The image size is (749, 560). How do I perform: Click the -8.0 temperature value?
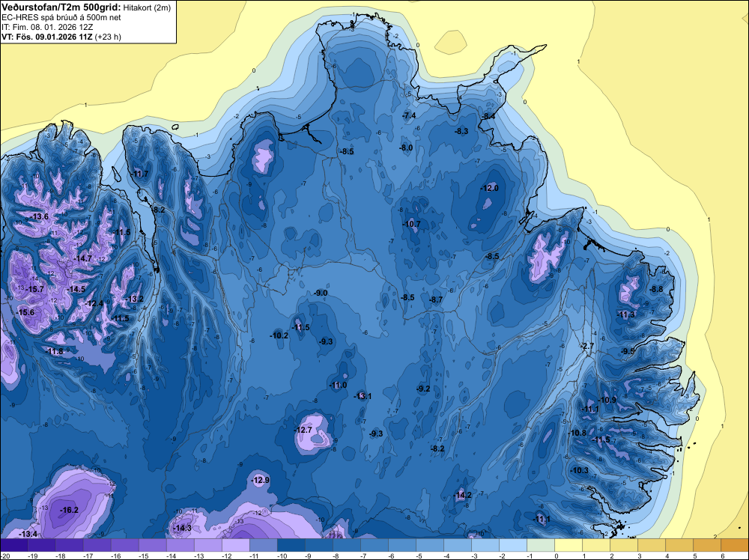point(406,148)
